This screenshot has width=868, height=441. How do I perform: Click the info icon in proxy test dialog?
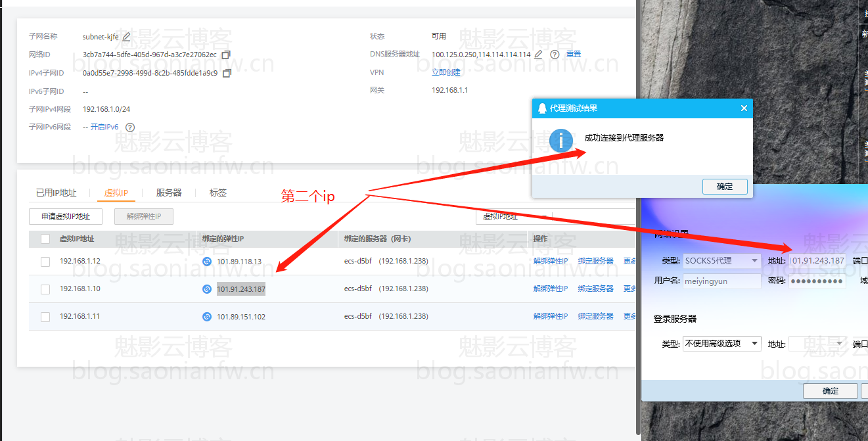tap(560, 140)
